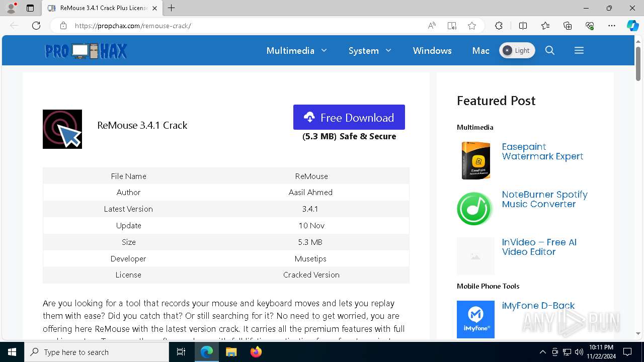Toggle Split screen view
The height and width of the screenshot is (362, 644).
[523, 26]
